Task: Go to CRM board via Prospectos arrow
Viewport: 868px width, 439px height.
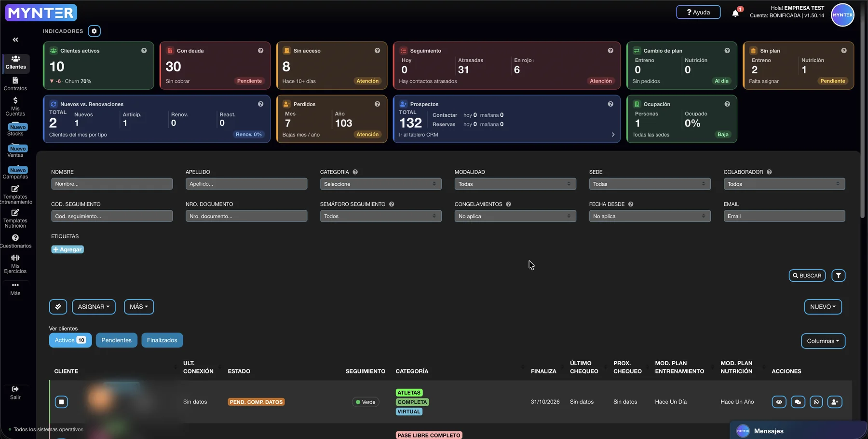Action: 613,135
